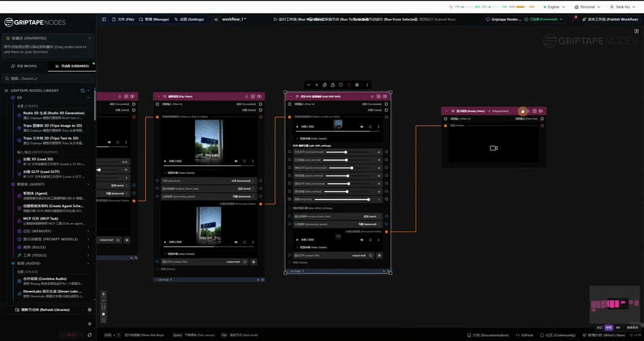Click the notification icon with red badge
The width and height of the screenshot is (644, 341).
(x=575, y=19)
